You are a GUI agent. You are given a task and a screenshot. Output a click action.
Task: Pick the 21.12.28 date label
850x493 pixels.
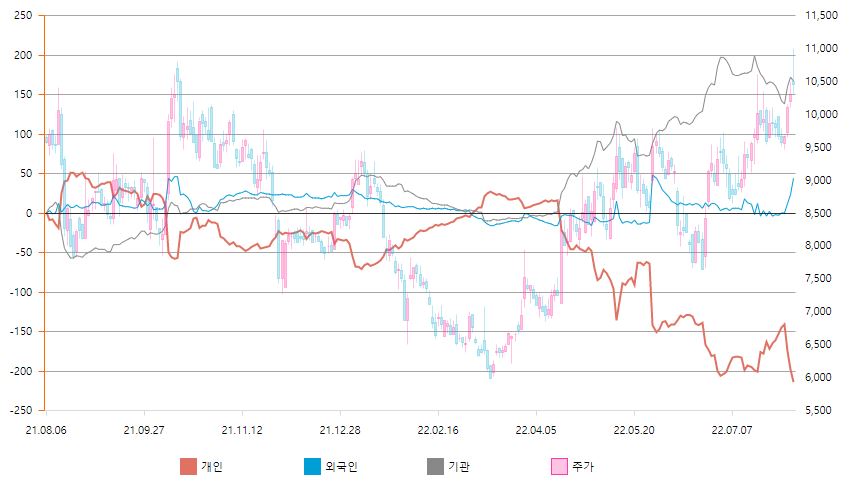tap(339, 428)
